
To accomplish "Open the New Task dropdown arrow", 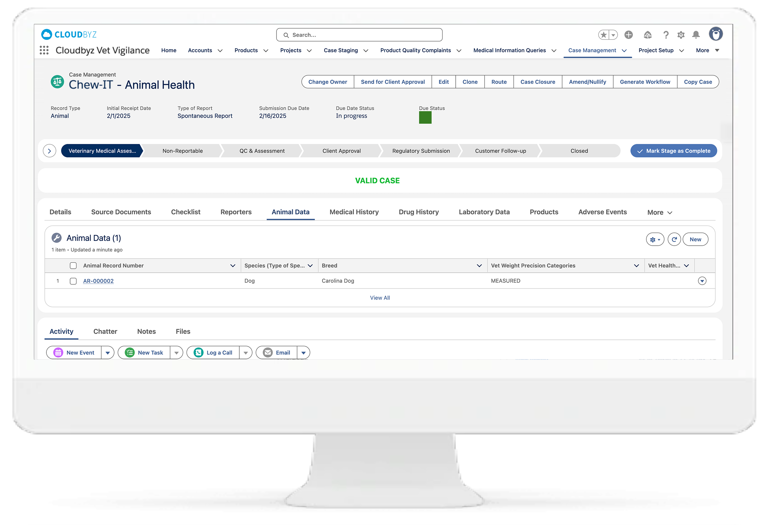I will (x=176, y=353).
